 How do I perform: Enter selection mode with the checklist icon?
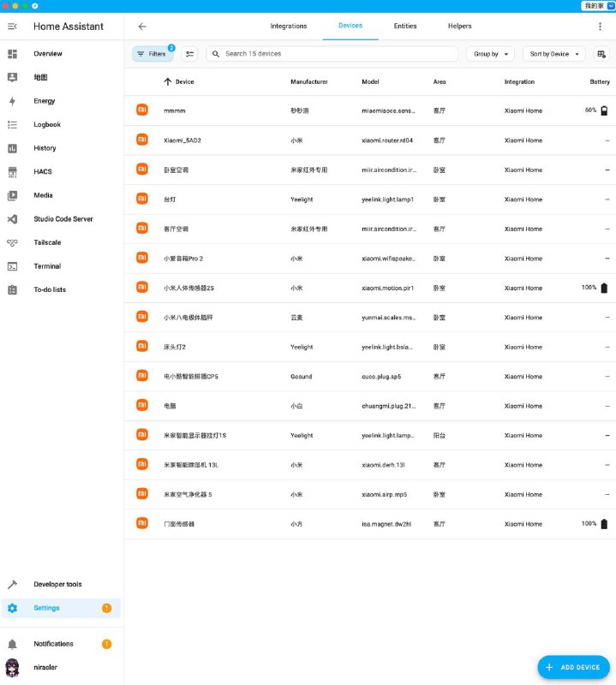190,54
